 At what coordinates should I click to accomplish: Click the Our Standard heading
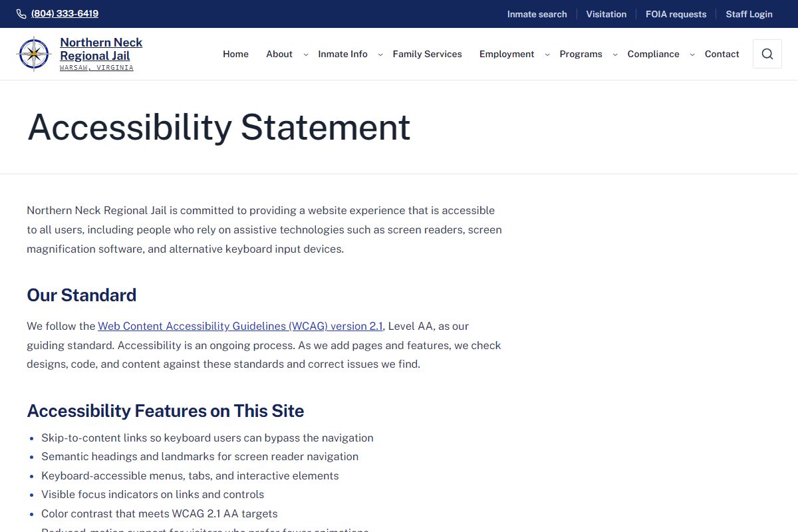point(82,295)
